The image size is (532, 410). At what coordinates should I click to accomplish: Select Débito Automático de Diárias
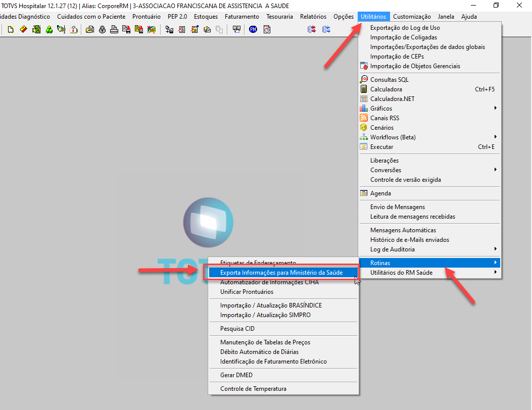[x=283, y=352]
